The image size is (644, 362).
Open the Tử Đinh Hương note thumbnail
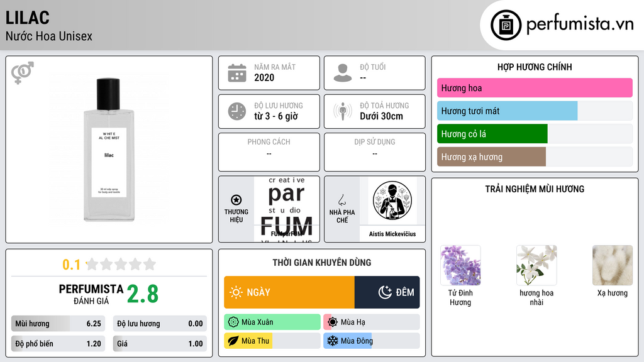coord(460,265)
